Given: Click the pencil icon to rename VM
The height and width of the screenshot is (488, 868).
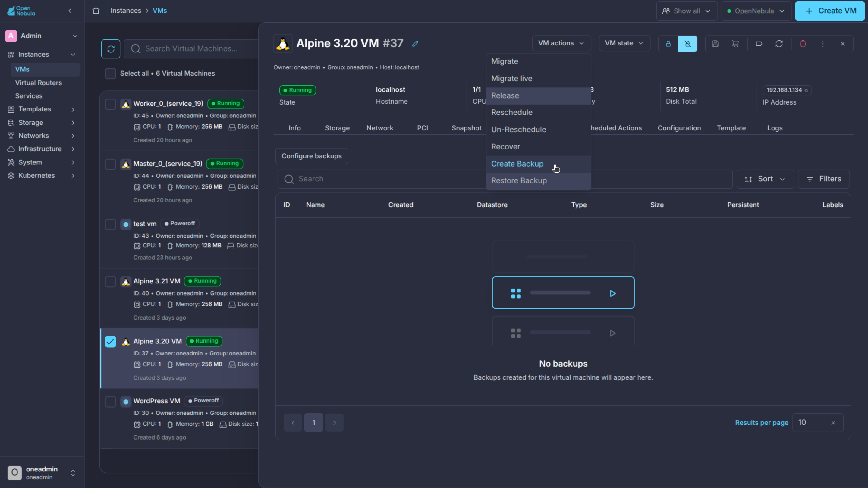Looking at the screenshot, I should [415, 43].
